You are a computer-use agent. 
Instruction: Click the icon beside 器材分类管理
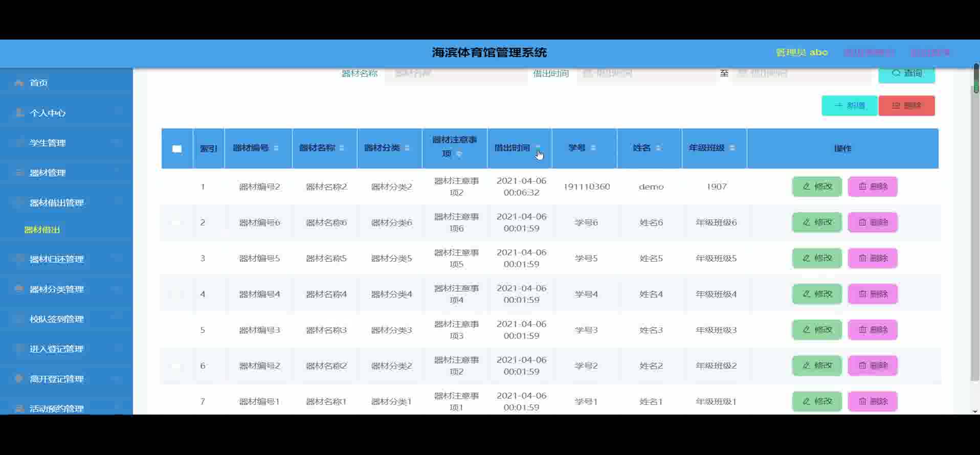point(19,289)
